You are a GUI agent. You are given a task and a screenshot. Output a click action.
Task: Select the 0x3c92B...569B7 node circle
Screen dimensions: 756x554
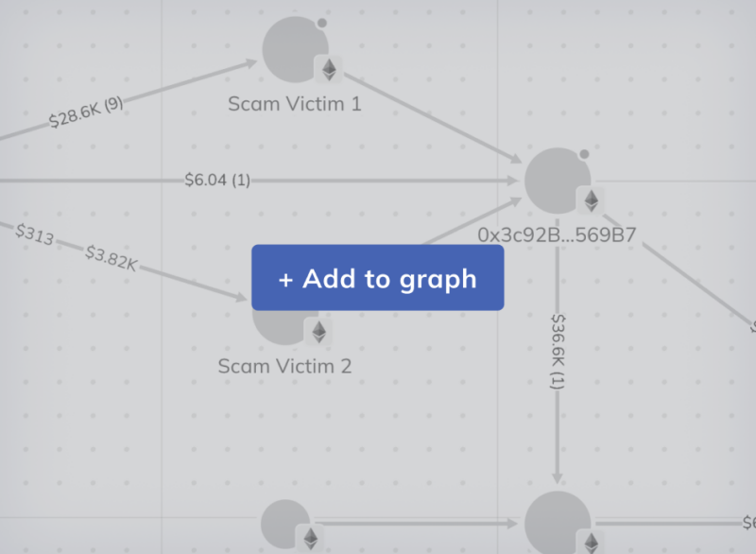pos(558,180)
